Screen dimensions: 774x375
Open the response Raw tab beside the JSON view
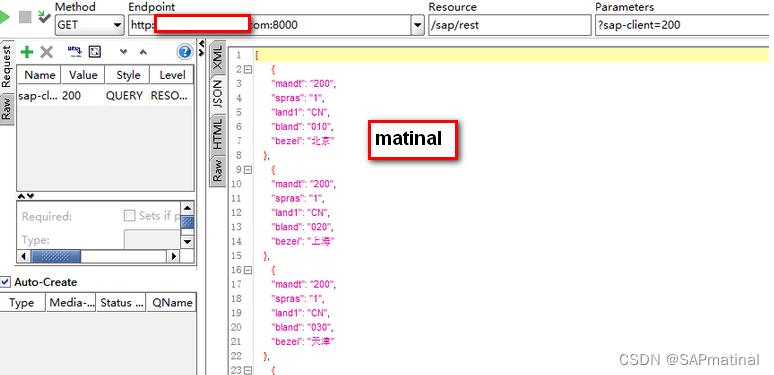(x=218, y=170)
